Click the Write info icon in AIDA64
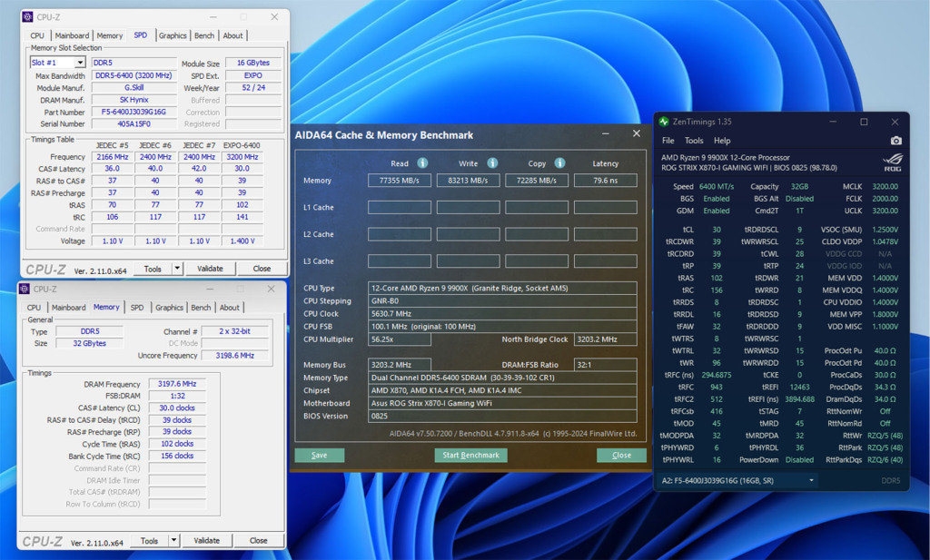Screen dimensions: 930x560 click(492, 163)
